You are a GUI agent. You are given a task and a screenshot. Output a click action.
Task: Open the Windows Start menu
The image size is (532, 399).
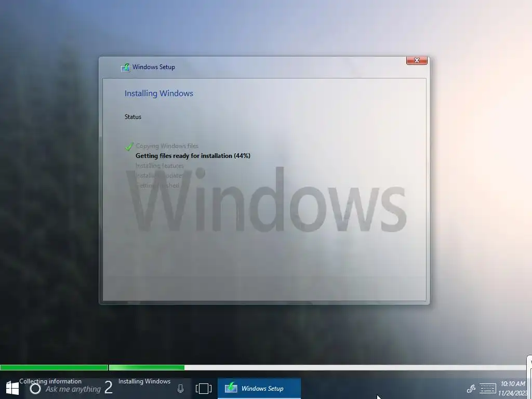pos(12,389)
